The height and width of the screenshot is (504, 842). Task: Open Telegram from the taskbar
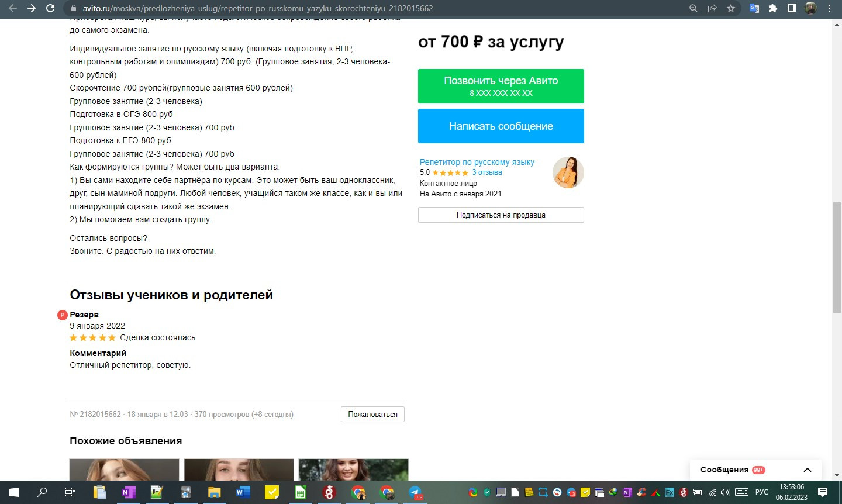click(415, 492)
